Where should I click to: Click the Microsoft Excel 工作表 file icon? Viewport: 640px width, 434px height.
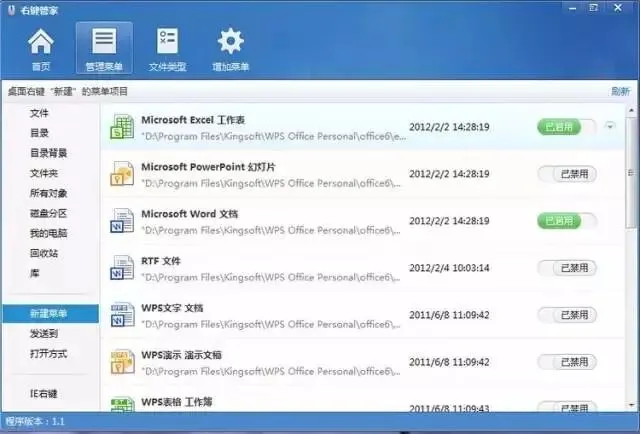(122, 127)
